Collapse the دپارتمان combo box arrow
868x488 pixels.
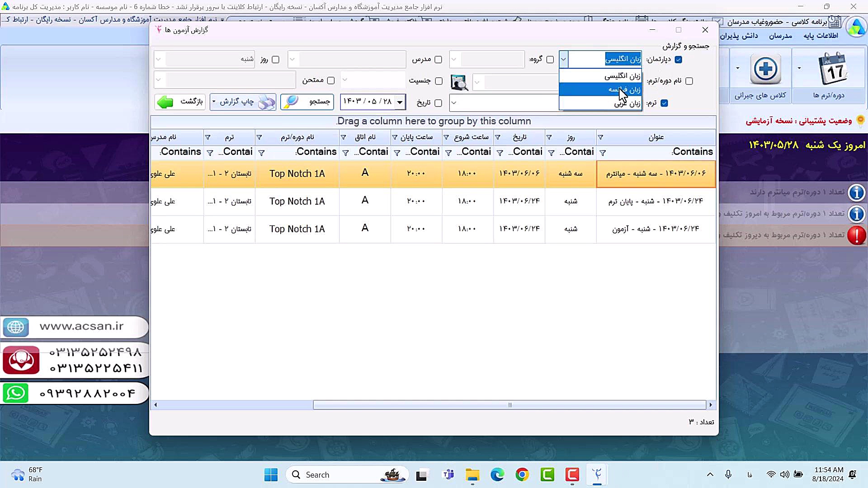click(x=563, y=59)
